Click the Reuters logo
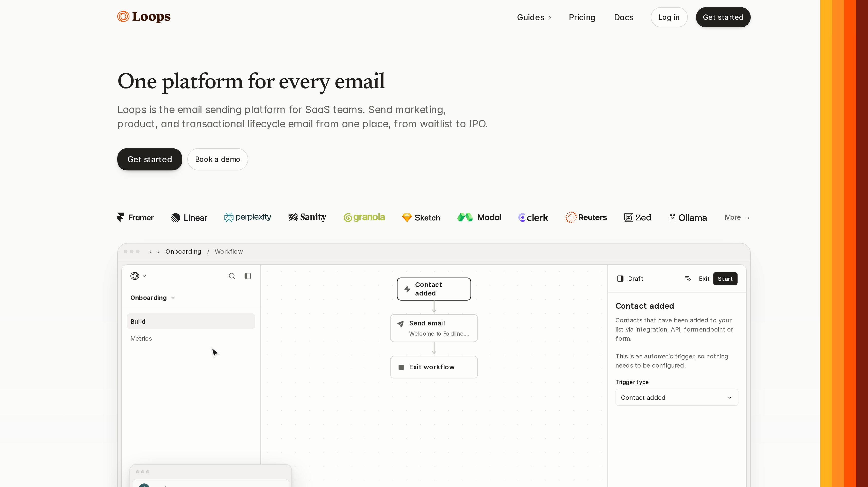The image size is (868, 487). [x=586, y=217]
